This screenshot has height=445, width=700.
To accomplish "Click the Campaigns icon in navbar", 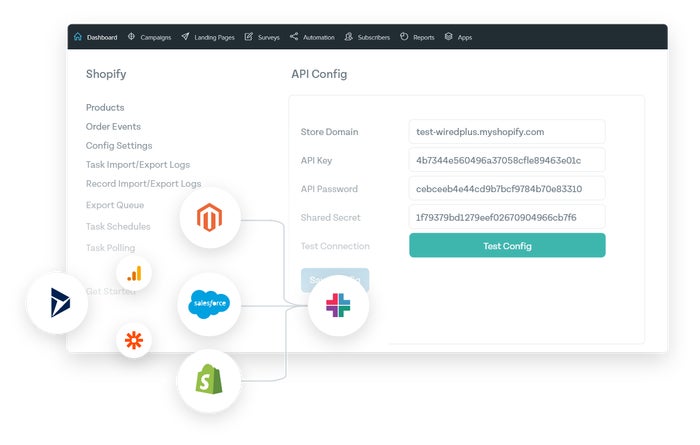I will pyautogui.click(x=131, y=37).
